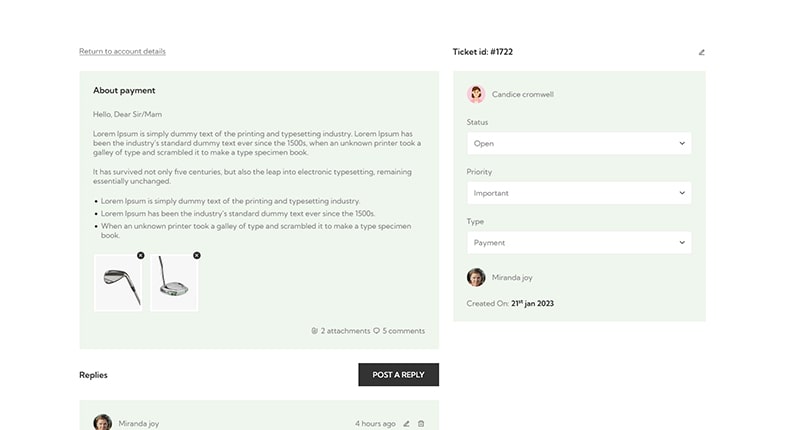
Task: Click the speech bubble comments icon
Action: [376, 331]
